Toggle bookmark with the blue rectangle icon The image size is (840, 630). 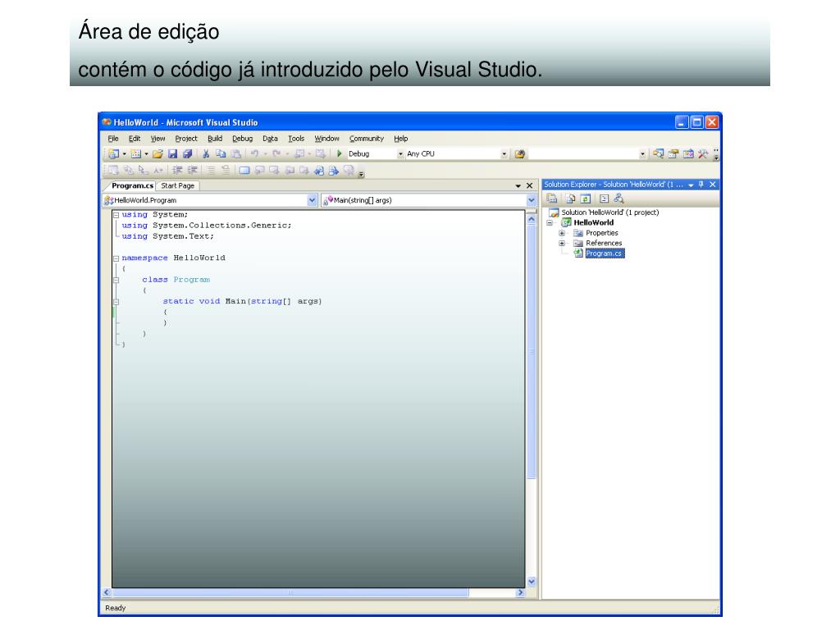coord(244,171)
